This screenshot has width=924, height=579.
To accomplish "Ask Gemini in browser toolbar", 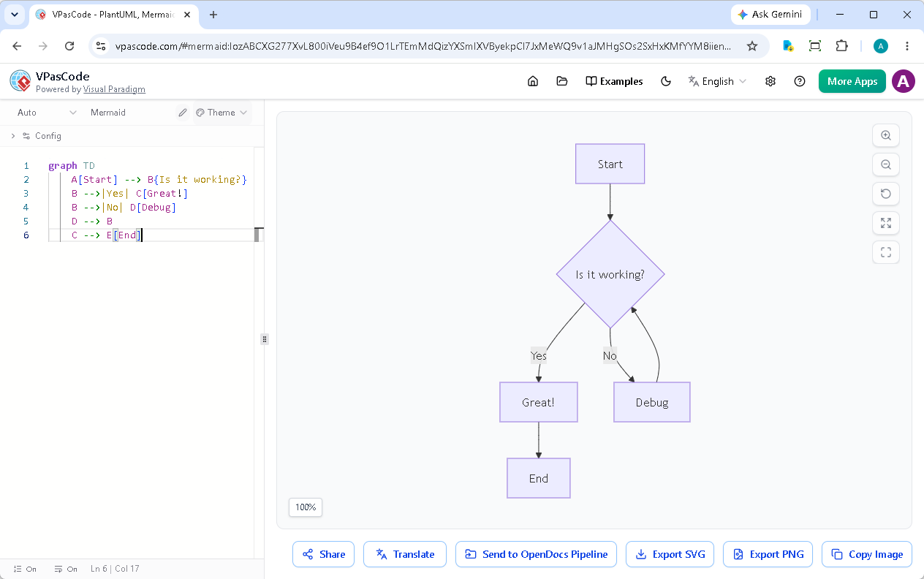I will tap(770, 15).
